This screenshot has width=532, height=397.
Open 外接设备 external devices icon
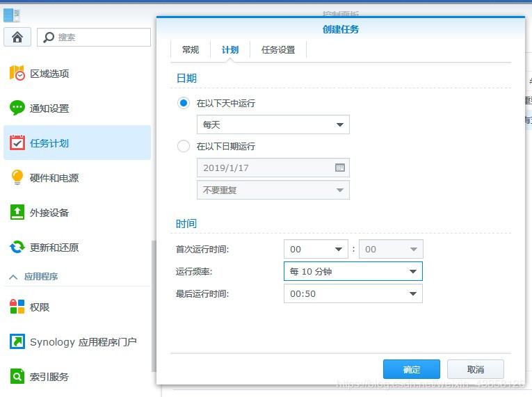click(x=17, y=213)
